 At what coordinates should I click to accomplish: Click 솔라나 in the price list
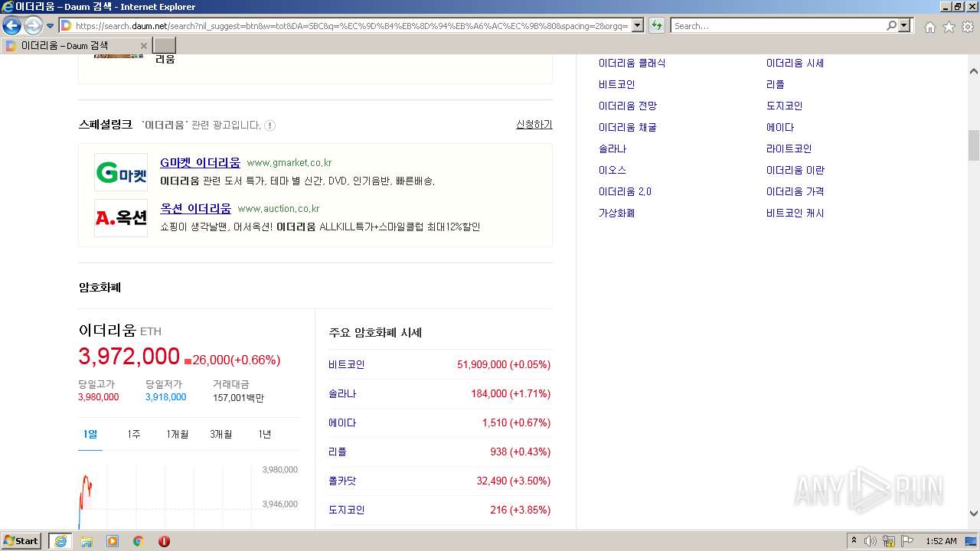(342, 393)
